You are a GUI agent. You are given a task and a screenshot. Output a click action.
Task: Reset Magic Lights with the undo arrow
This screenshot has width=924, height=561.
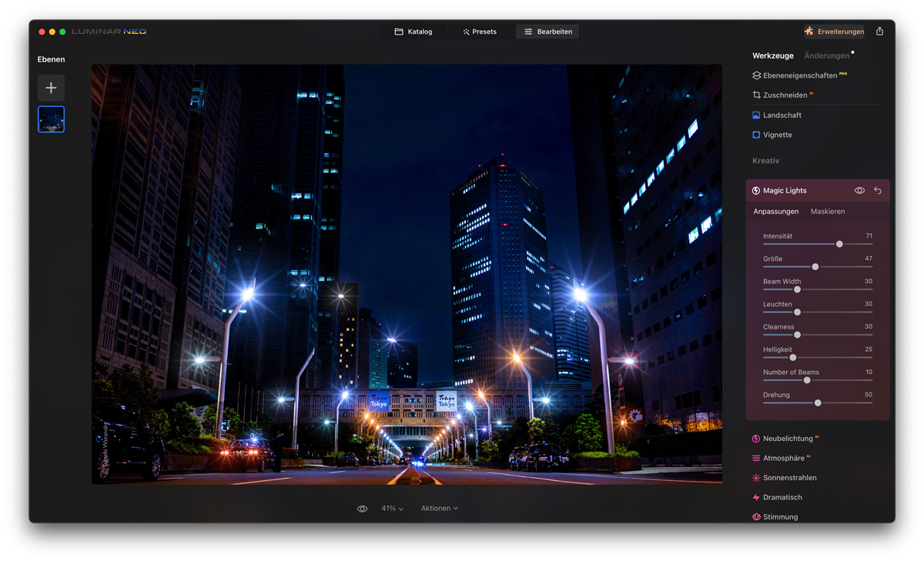coord(878,190)
